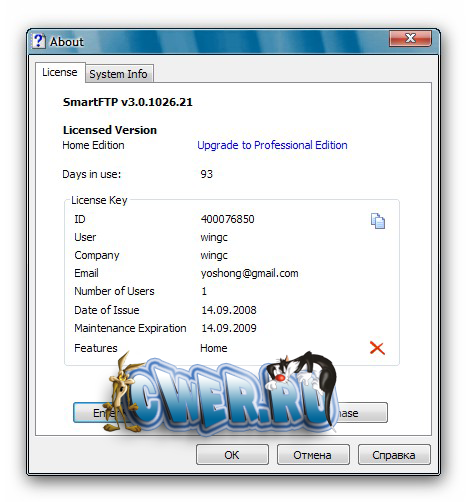The height and width of the screenshot is (502, 467).
Task: Click the email yoshong@gmail.com
Action: (249, 273)
